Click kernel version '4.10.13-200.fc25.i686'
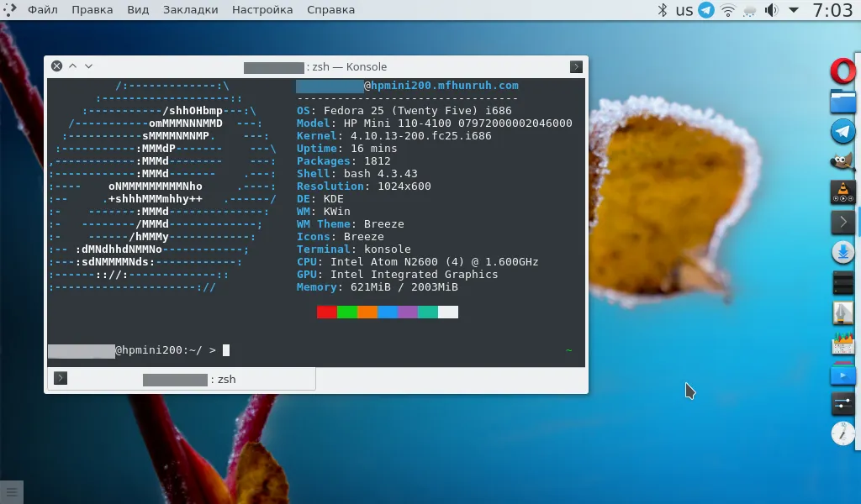 [x=421, y=136]
